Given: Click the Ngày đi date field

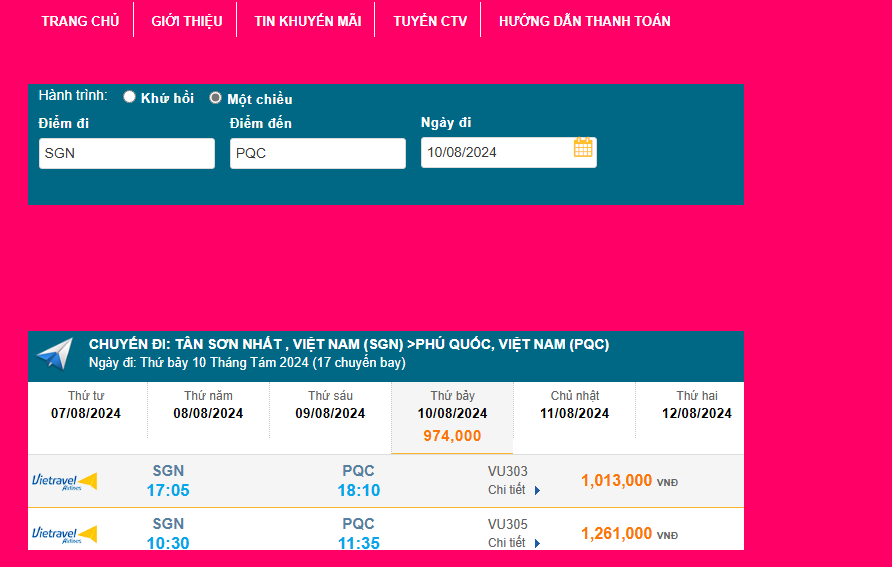Looking at the screenshot, I should click(495, 153).
